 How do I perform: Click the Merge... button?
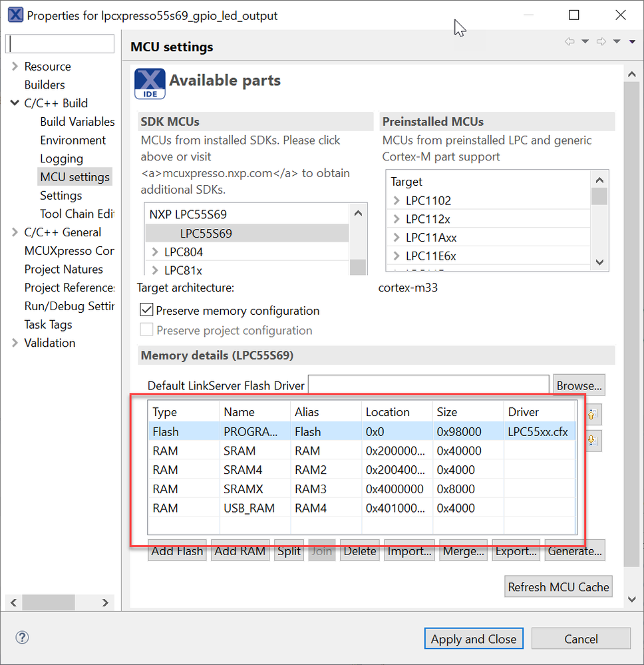pos(464,551)
